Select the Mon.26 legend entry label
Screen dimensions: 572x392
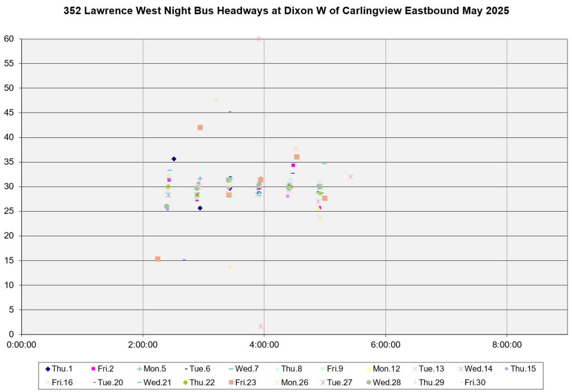(290, 382)
